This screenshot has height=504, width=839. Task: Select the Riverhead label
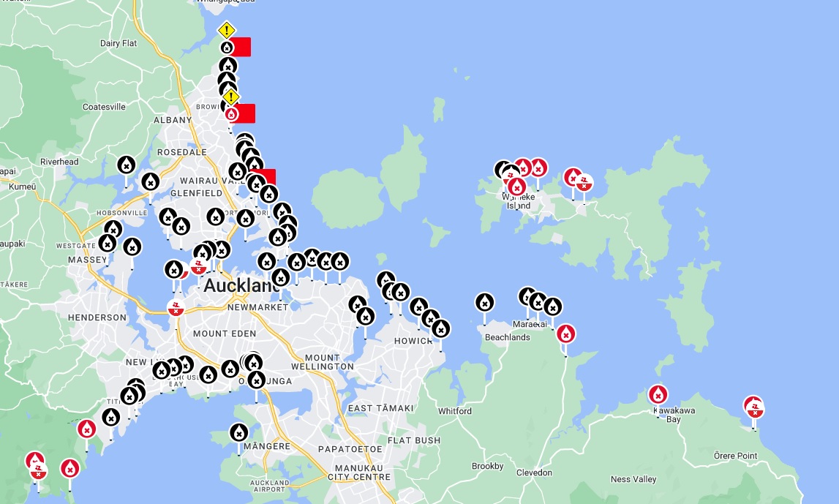59,162
